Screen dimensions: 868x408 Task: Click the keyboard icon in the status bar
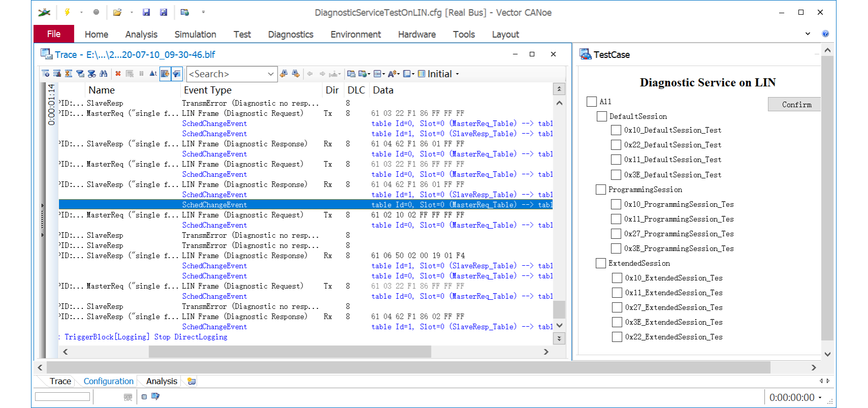pyautogui.click(x=128, y=397)
